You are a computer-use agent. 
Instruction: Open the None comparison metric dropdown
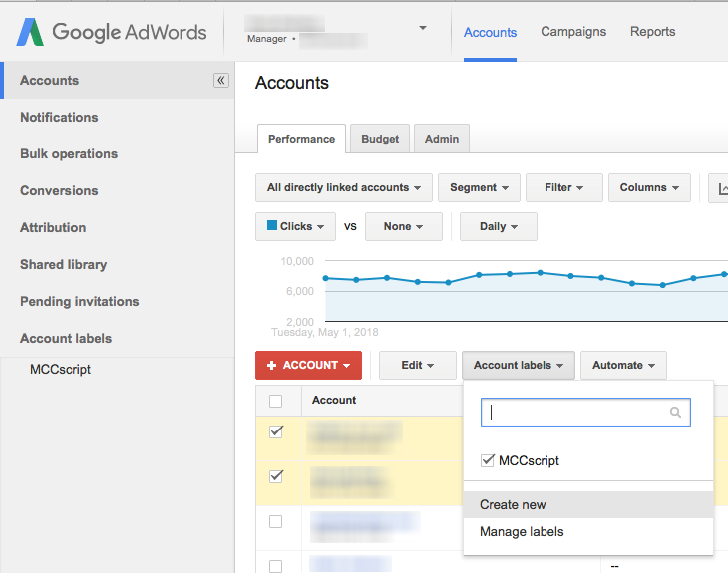404,226
